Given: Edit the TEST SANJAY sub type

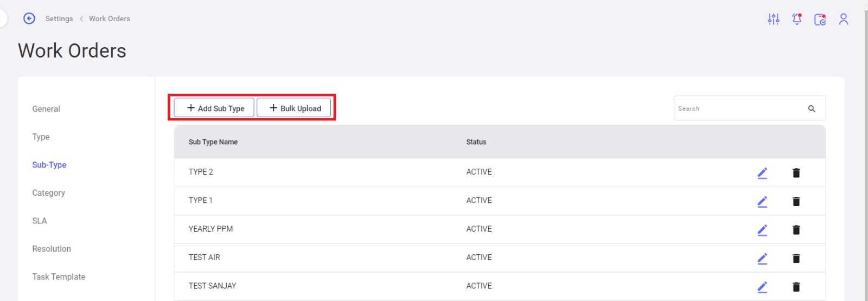Looking at the screenshot, I should tap(762, 287).
